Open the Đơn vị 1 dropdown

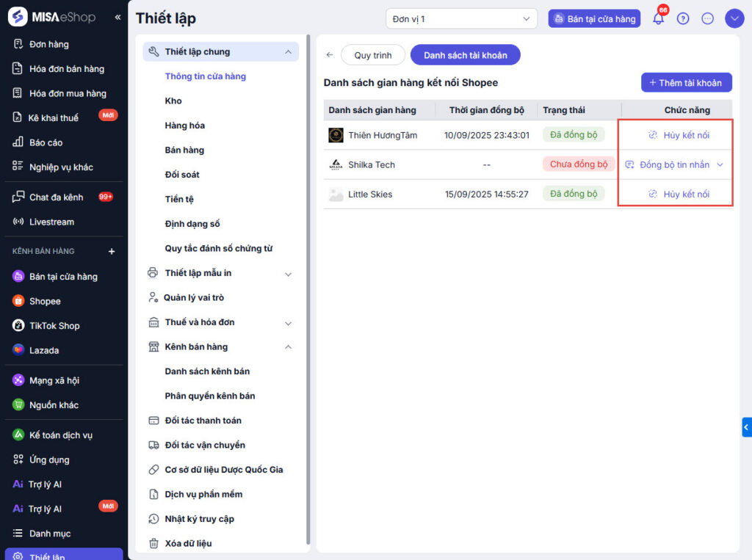tap(461, 19)
